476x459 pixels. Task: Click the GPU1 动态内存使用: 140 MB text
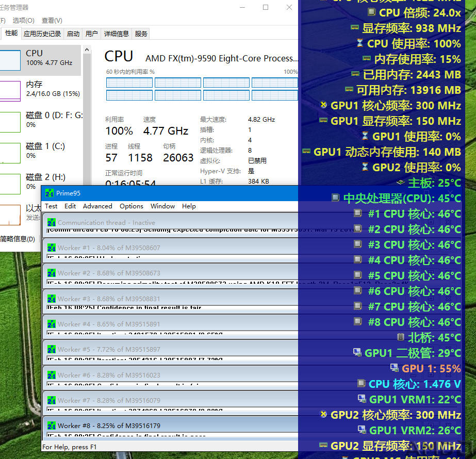coord(387,152)
